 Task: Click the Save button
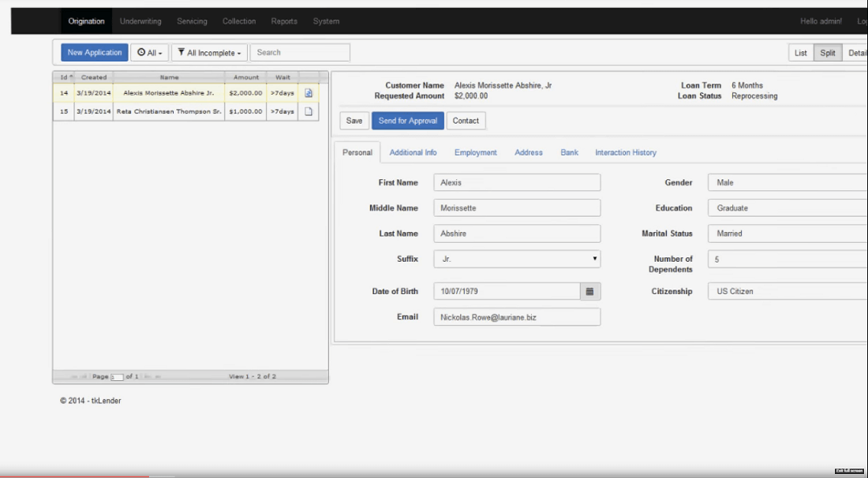coord(354,121)
